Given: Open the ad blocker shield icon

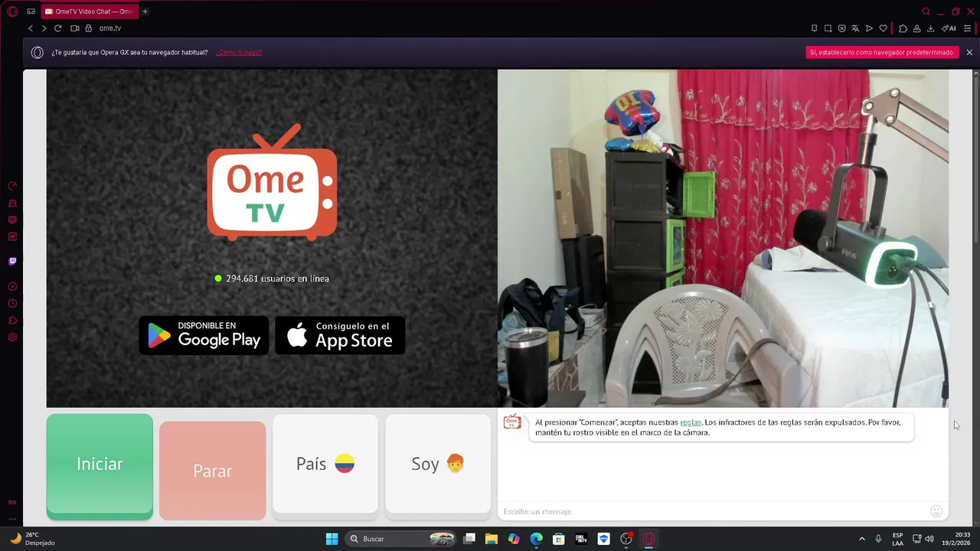Looking at the screenshot, I should pos(841,28).
